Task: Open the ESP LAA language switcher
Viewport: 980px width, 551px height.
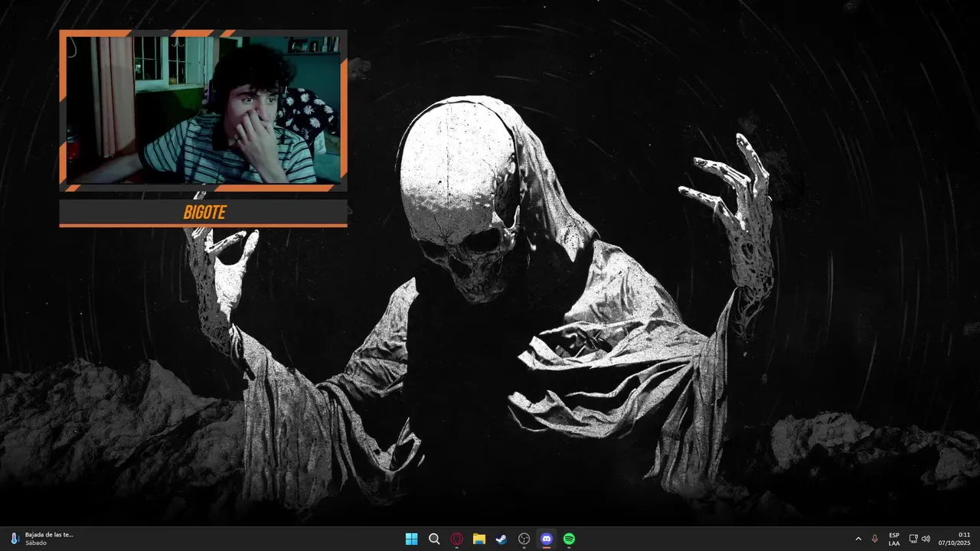Action: tap(894, 539)
